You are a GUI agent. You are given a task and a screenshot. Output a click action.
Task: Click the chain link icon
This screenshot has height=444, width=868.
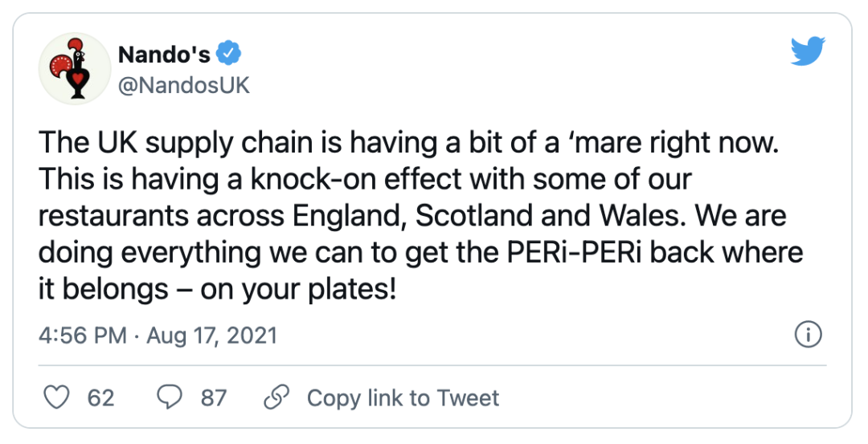point(276,398)
